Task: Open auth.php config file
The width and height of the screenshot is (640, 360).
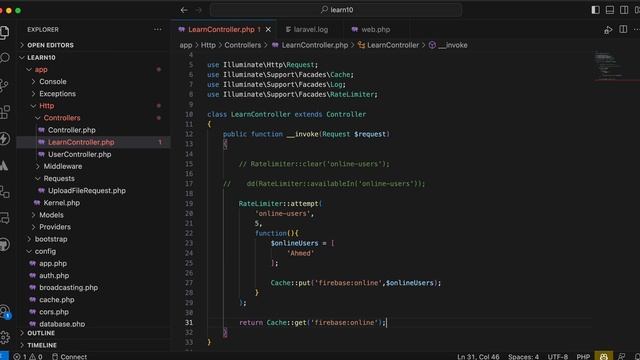Action: pos(54,276)
